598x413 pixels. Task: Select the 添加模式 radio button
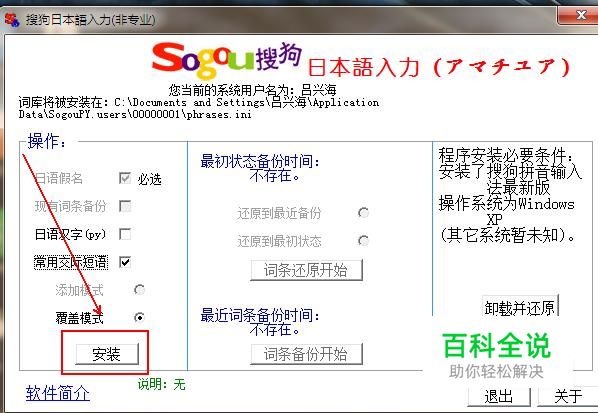coord(139,290)
